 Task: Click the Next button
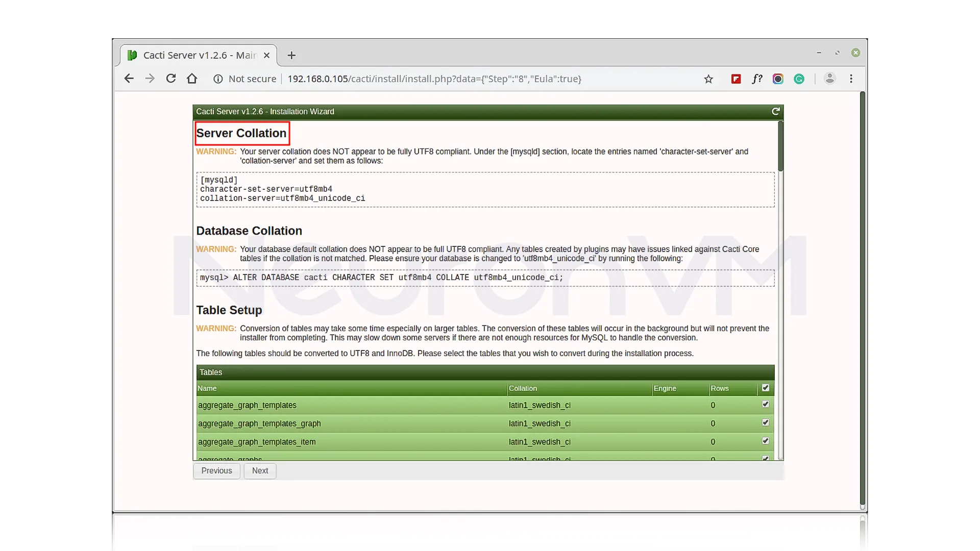click(260, 471)
